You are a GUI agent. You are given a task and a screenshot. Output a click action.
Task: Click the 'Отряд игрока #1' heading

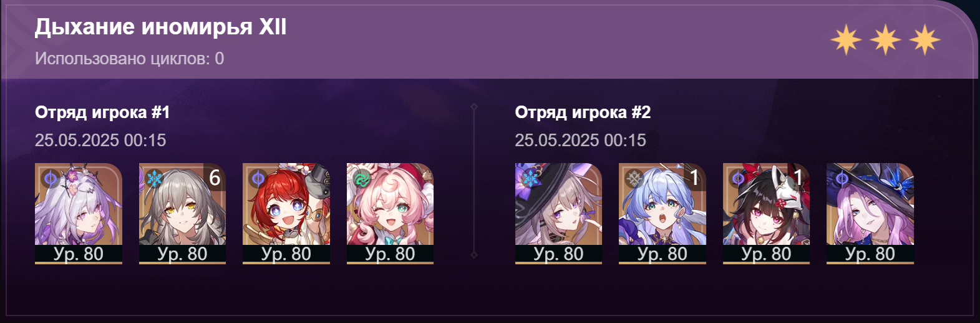[102, 112]
